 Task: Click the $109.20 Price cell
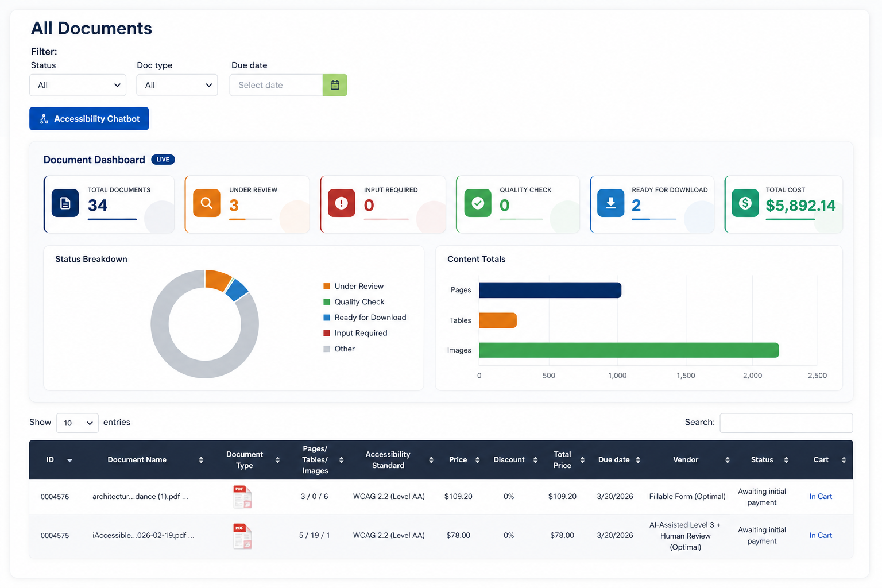click(458, 497)
